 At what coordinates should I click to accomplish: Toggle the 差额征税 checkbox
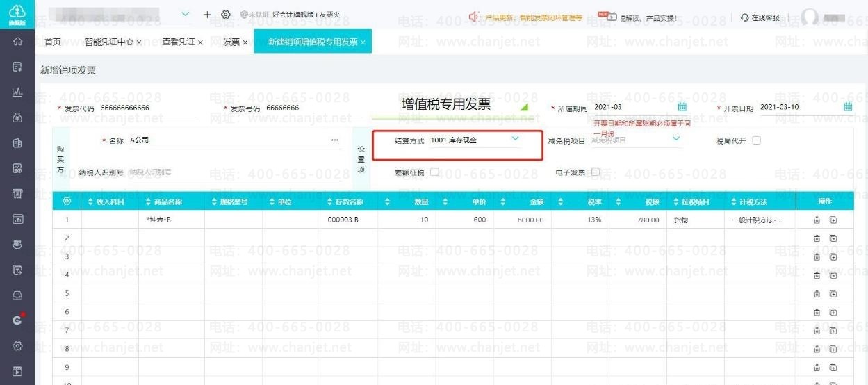(x=434, y=172)
